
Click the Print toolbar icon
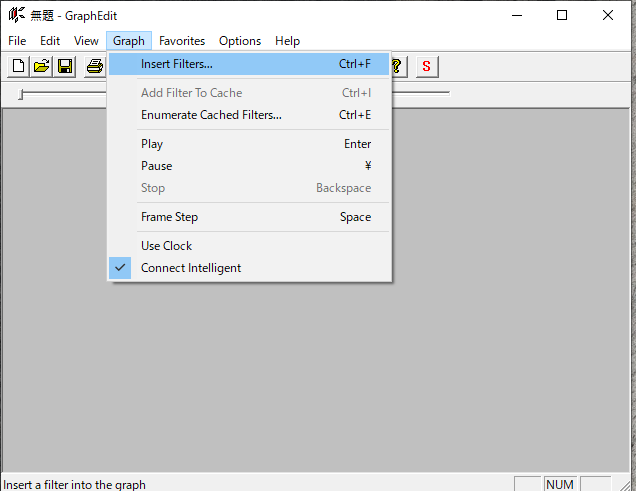(95, 66)
